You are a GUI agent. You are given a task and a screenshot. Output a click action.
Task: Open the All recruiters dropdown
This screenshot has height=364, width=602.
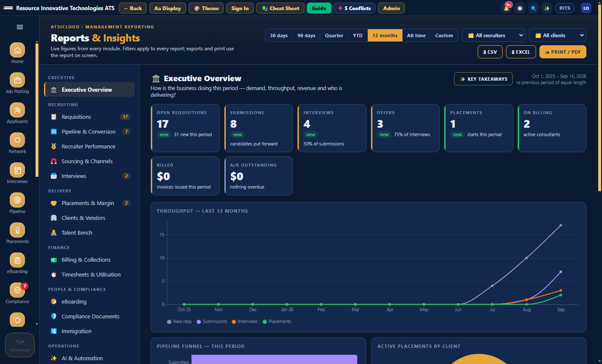pos(493,36)
